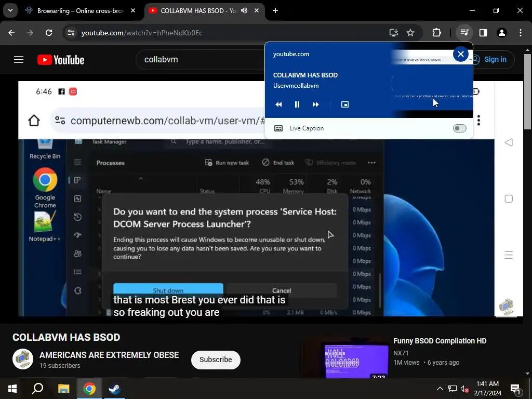532x399 pixels.
Task: Install app icon in address bar
Action: (394, 33)
